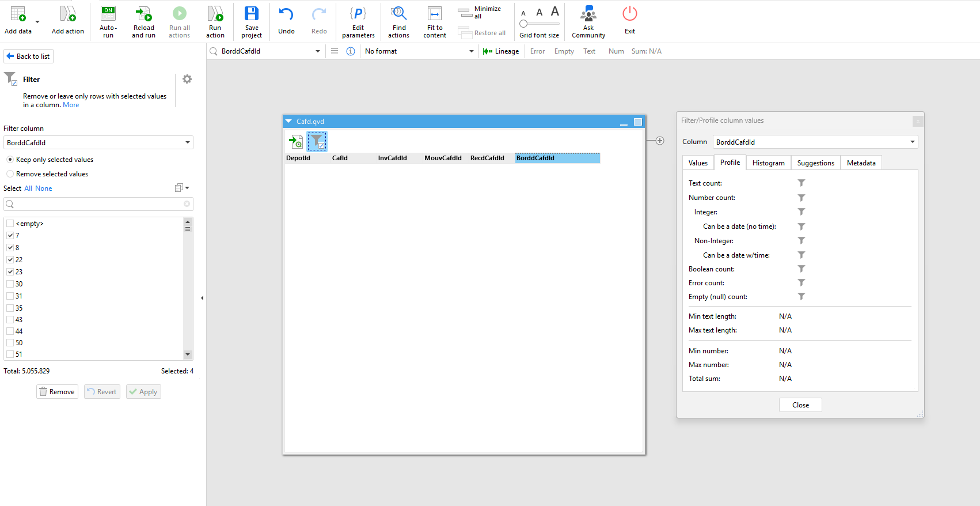Click the Back to list button

(28, 56)
